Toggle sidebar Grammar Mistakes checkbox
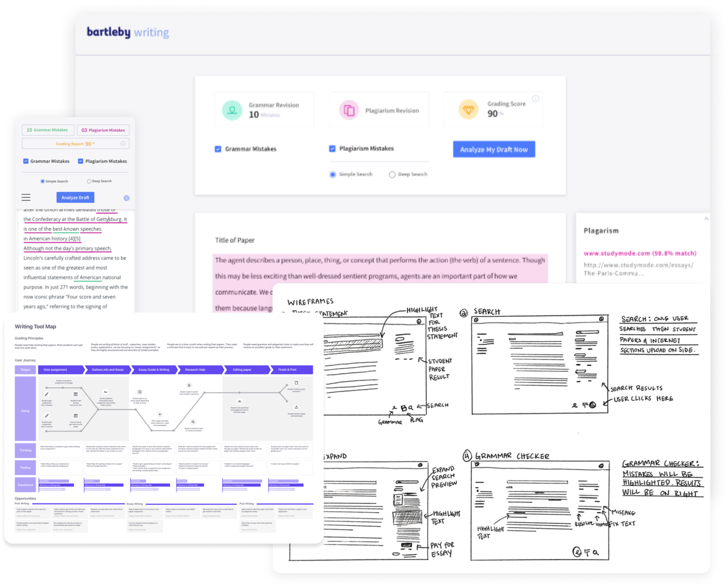 click(x=26, y=161)
